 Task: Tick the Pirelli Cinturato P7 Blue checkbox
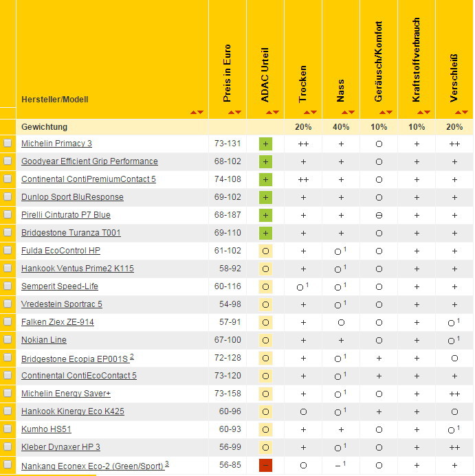[8, 214]
